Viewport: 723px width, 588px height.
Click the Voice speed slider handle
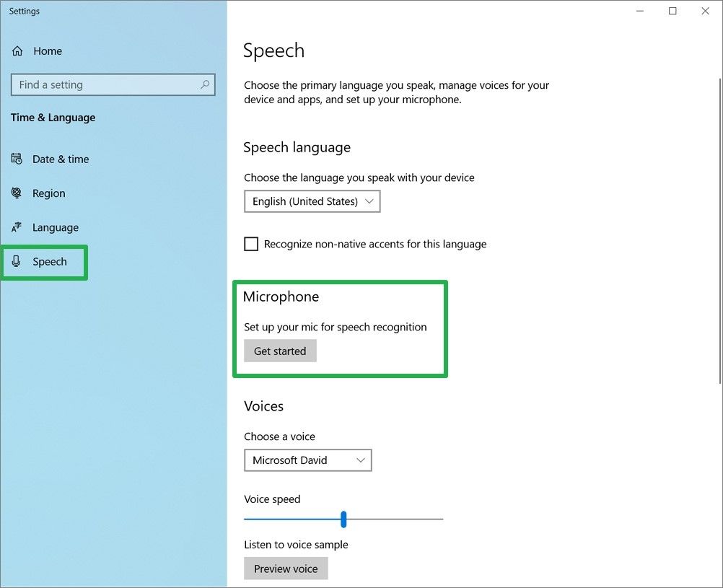343,519
